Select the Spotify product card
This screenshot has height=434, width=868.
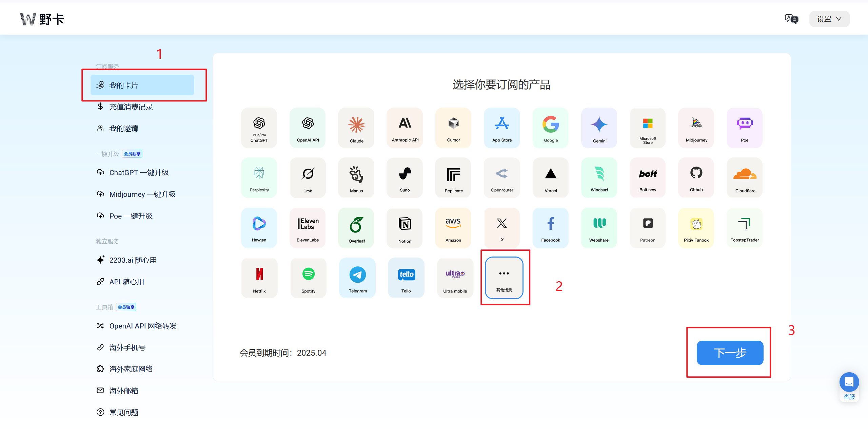click(x=308, y=278)
